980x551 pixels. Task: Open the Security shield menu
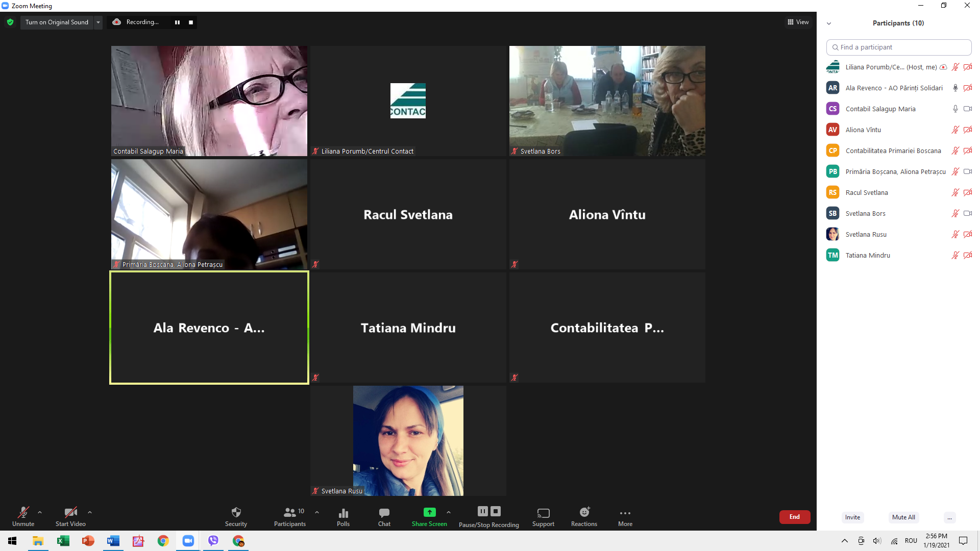point(236,516)
